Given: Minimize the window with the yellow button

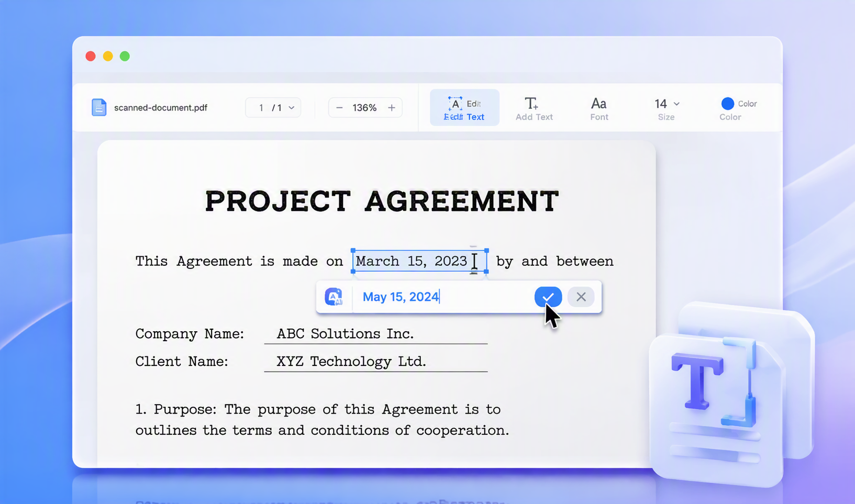Looking at the screenshot, I should coord(108,56).
